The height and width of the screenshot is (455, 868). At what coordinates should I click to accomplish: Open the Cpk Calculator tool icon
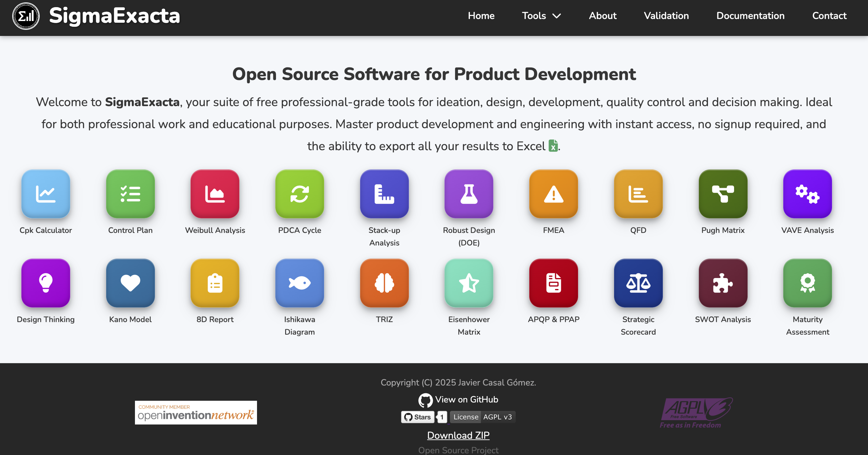click(45, 194)
